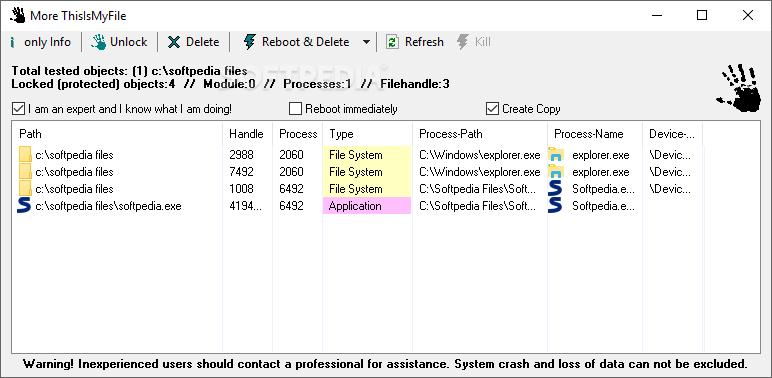The image size is (772, 378).
Task: Click the pink Application type cell
Action: [x=367, y=206]
